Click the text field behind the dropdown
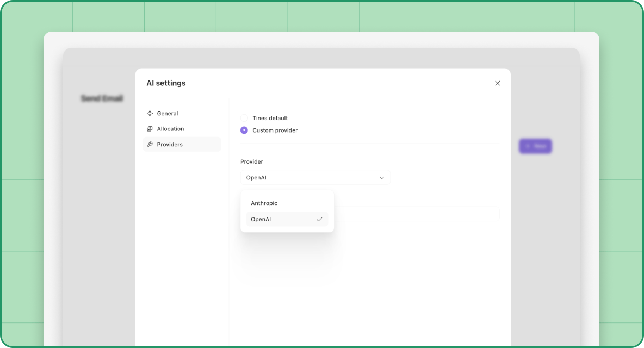 pos(416,214)
